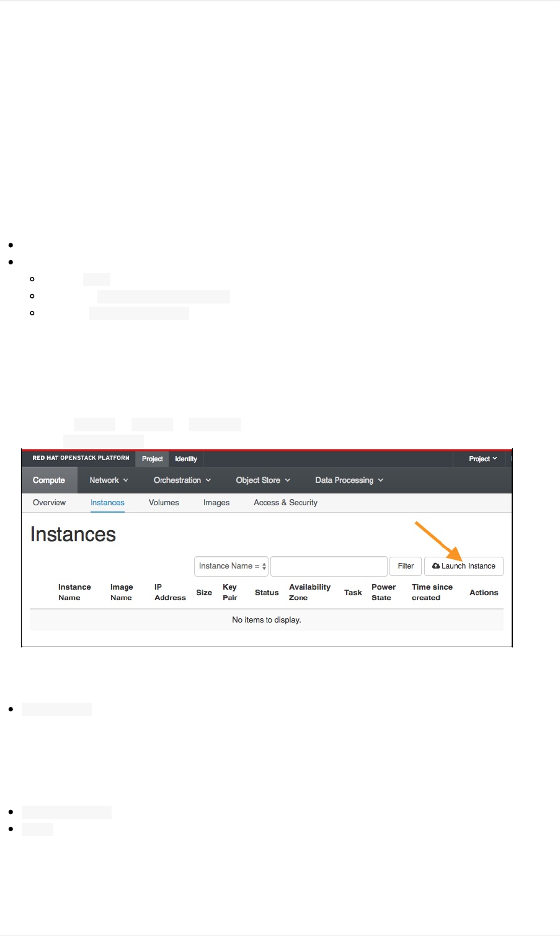Image resolution: width=560 pixels, height=936 pixels.
Task: Click the Filter button
Action: click(x=406, y=566)
